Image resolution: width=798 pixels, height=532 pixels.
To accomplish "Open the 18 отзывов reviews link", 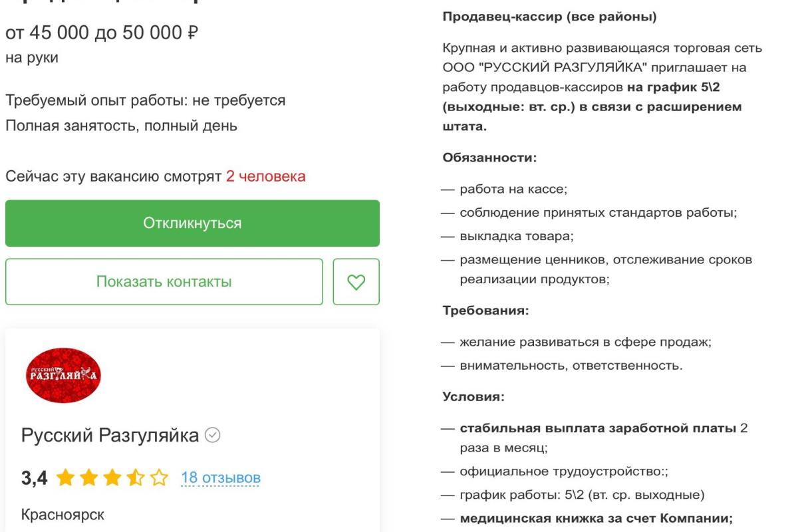I will click(x=221, y=477).
